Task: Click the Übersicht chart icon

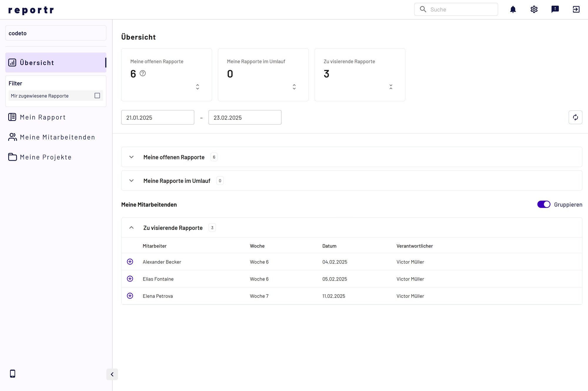Action: [12, 63]
